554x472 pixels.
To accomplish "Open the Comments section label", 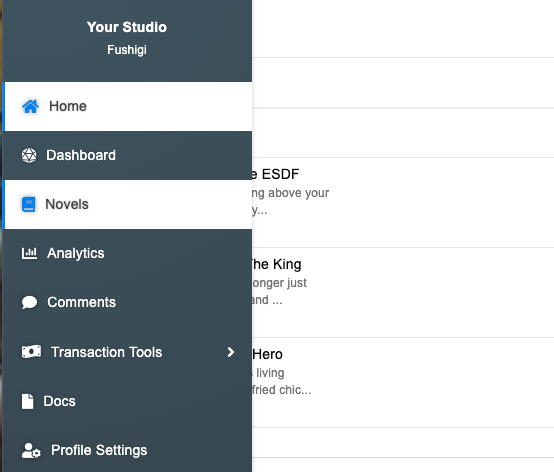I will [82, 302].
